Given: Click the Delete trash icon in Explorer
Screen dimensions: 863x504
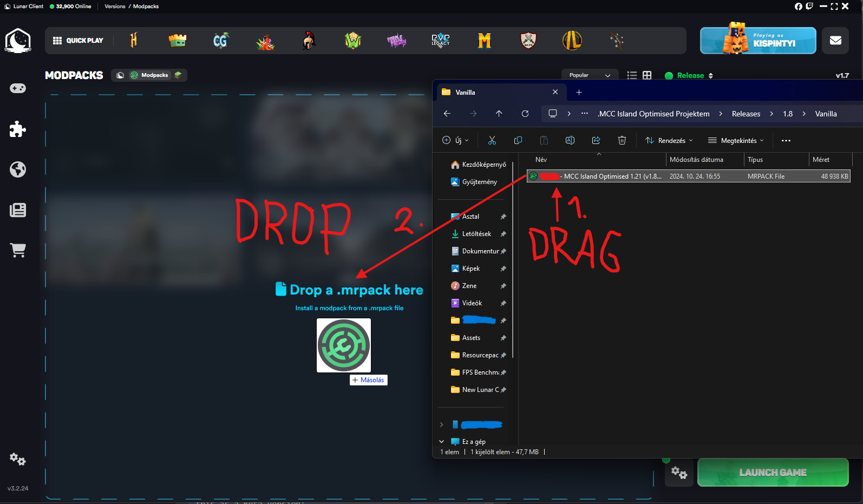Looking at the screenshot, I should 622,140.
